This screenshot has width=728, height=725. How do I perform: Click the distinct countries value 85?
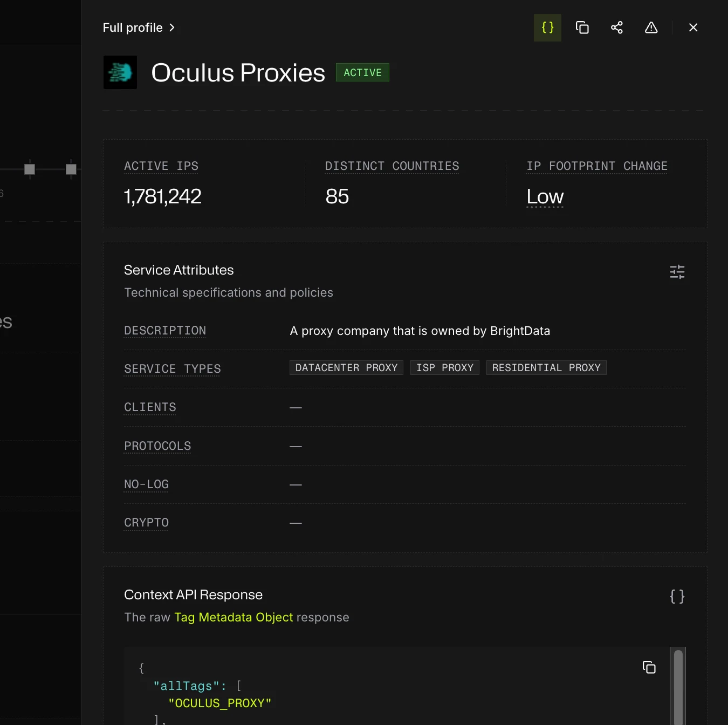337,196
